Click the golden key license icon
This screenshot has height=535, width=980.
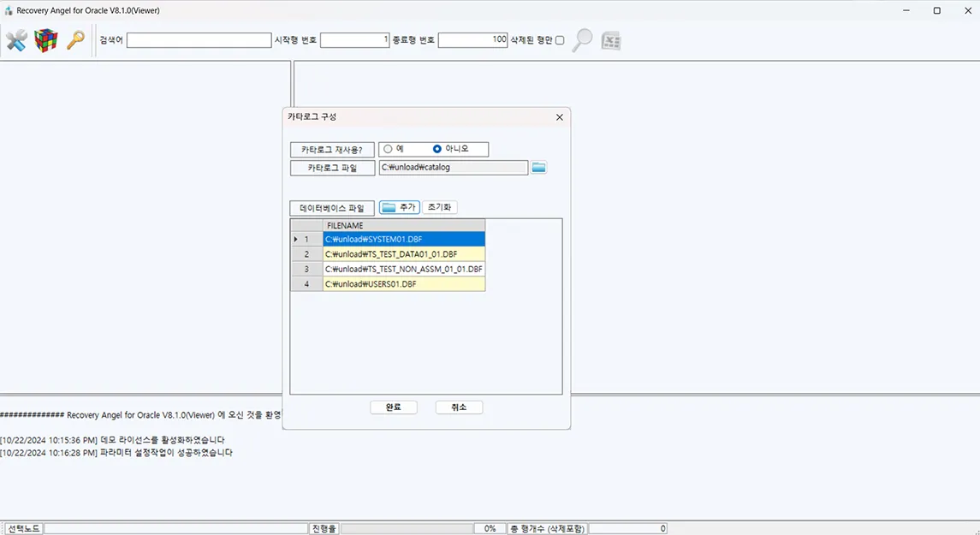(75, 40)
